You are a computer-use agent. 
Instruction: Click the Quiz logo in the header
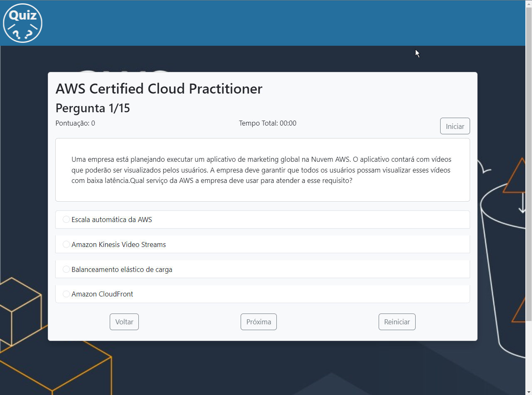tap(23, 23)
